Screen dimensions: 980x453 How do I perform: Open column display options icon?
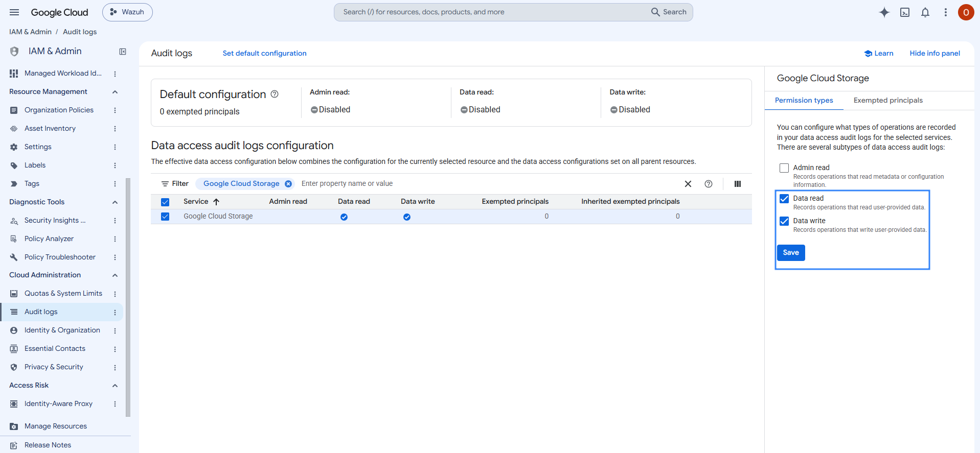[x=738, y=184]
